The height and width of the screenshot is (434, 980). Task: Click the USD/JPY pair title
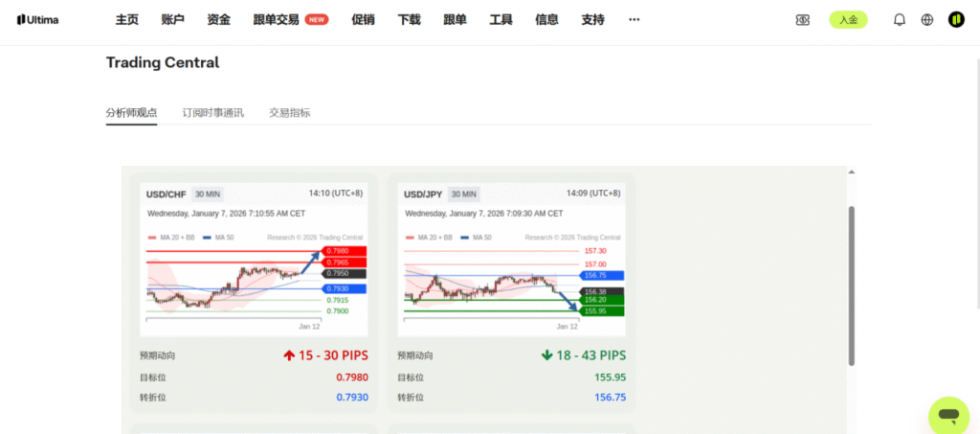tap(423, 194)
